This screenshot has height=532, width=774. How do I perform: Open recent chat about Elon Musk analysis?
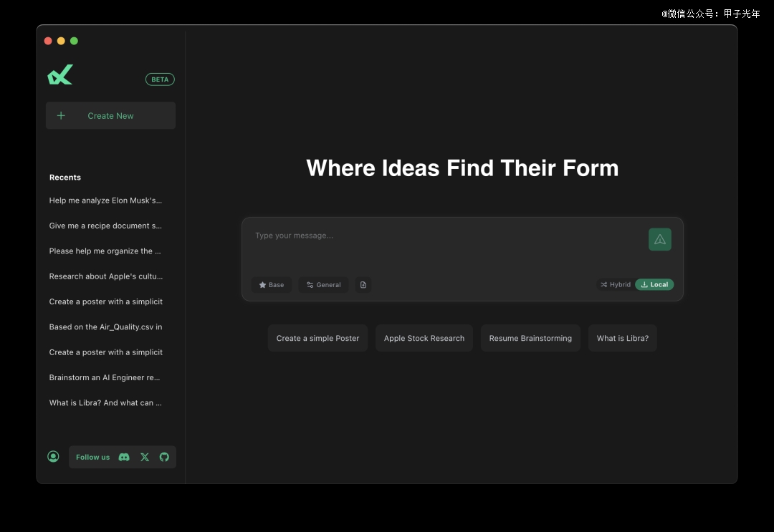[105, 200]
